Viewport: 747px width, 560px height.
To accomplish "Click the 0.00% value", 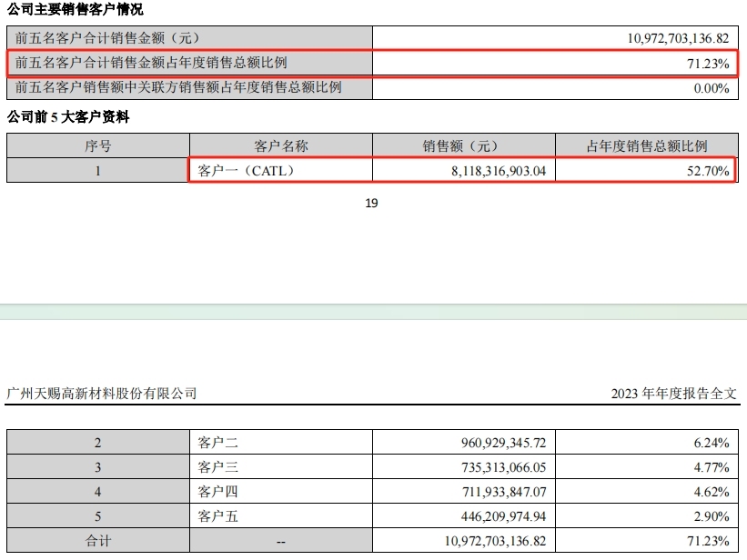I will pos(712,88).
